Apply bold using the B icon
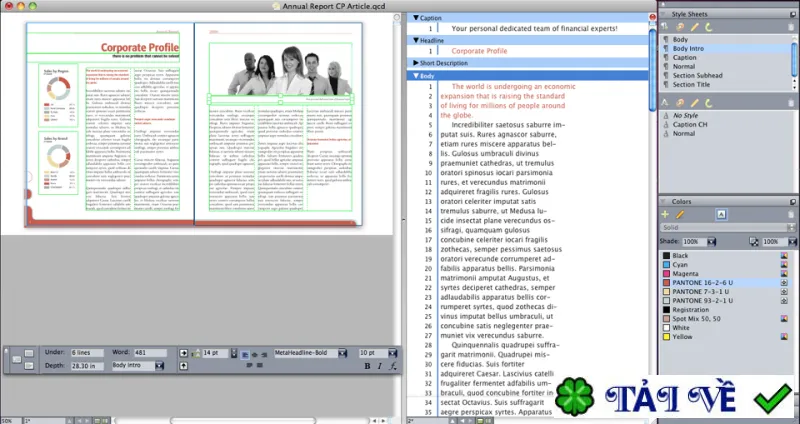The width and height of the screenshot is (800, 424). (367, 366)
